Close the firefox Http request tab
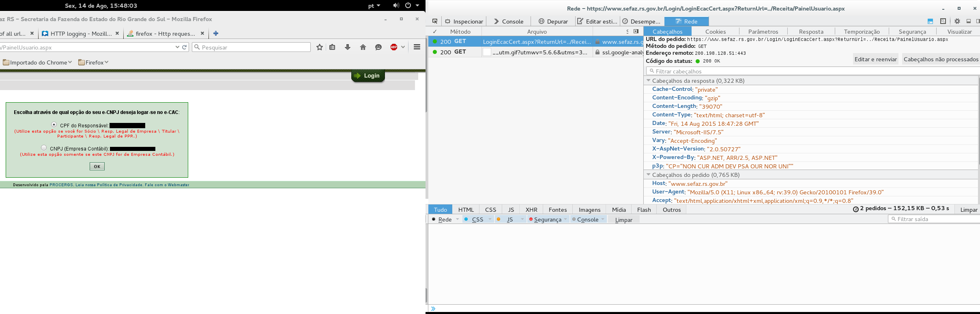This screenshot has height=314, width=980. (x=202, y=33)
